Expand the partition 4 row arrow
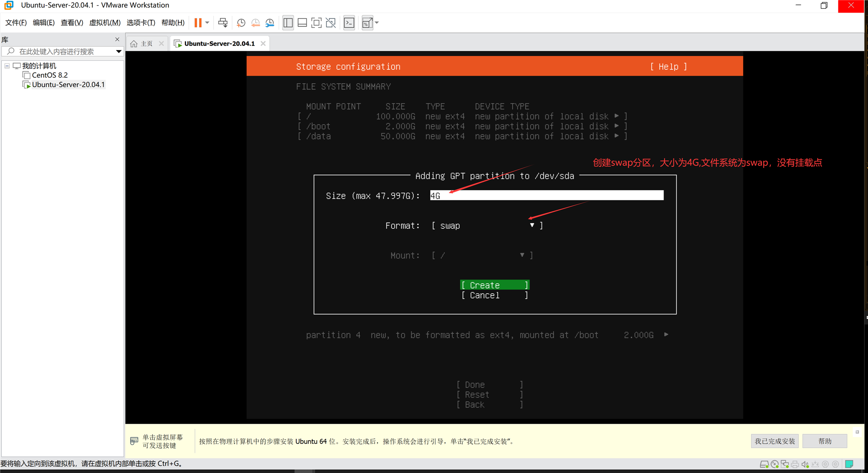Viewport: 868px width, 473px height. (666, 335)
